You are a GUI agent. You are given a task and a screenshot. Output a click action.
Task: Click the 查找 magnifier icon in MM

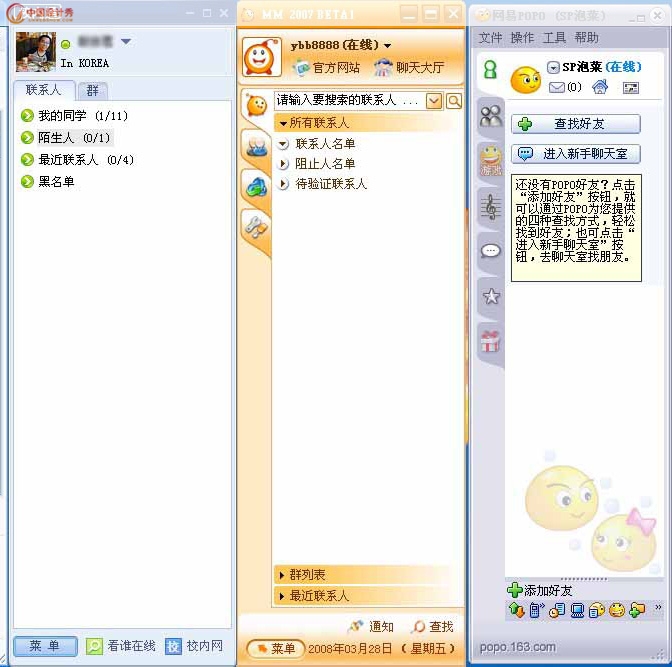coord(418,627)
